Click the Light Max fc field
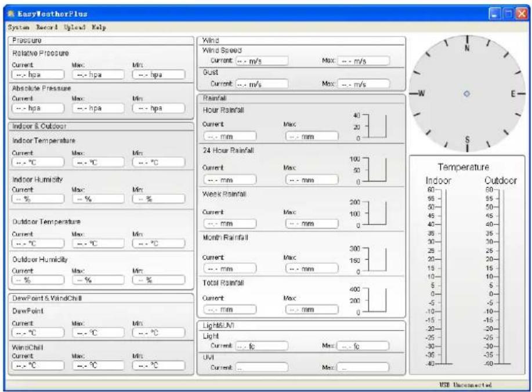This screenshot has width=532, height=392. 363,346
